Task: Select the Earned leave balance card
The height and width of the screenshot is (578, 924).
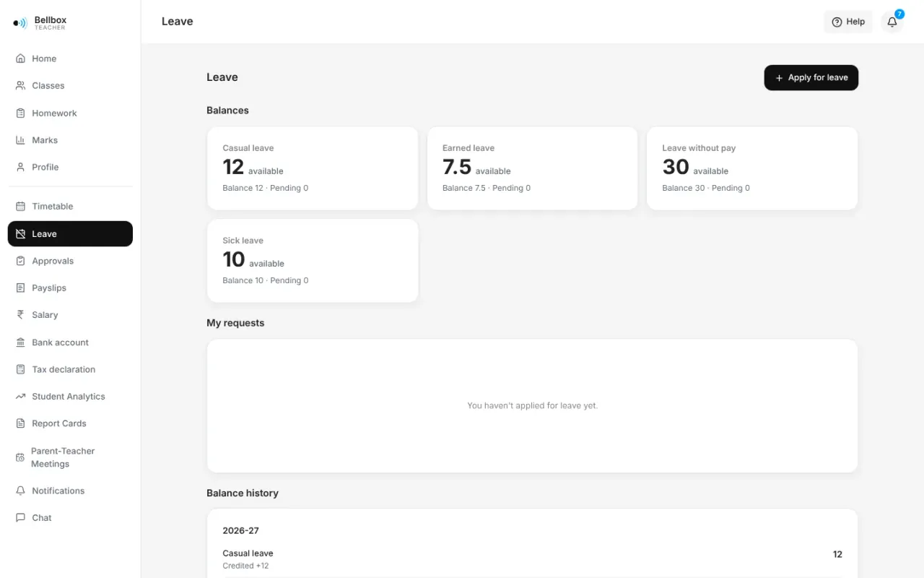Action: click(533, 168)
